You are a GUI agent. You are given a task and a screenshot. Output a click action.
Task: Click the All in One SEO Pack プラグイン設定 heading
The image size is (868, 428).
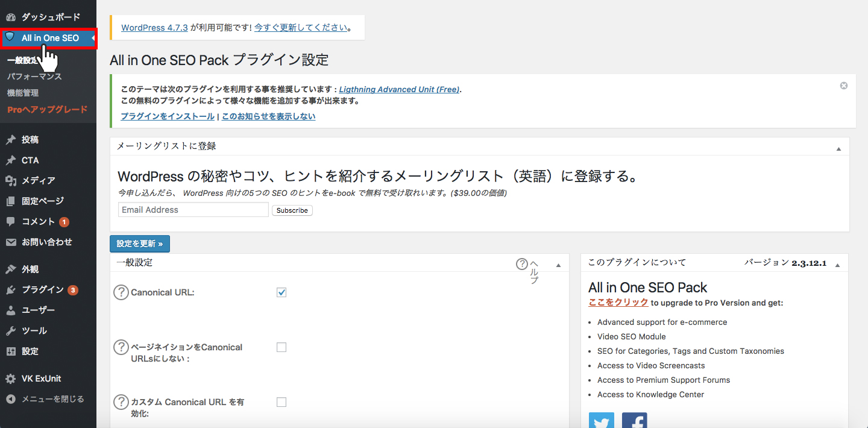tap(219, 60)
